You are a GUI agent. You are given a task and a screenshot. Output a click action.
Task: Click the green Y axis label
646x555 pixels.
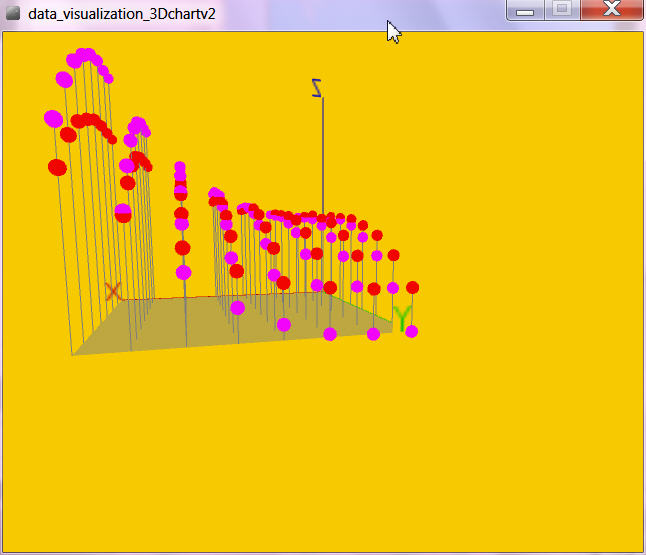402,319
